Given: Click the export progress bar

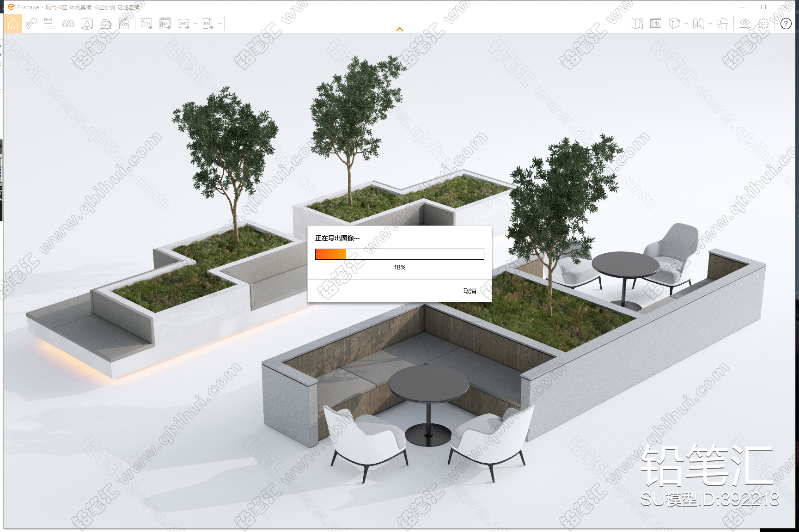Looking at the screenshot, I should coord(400,254).
